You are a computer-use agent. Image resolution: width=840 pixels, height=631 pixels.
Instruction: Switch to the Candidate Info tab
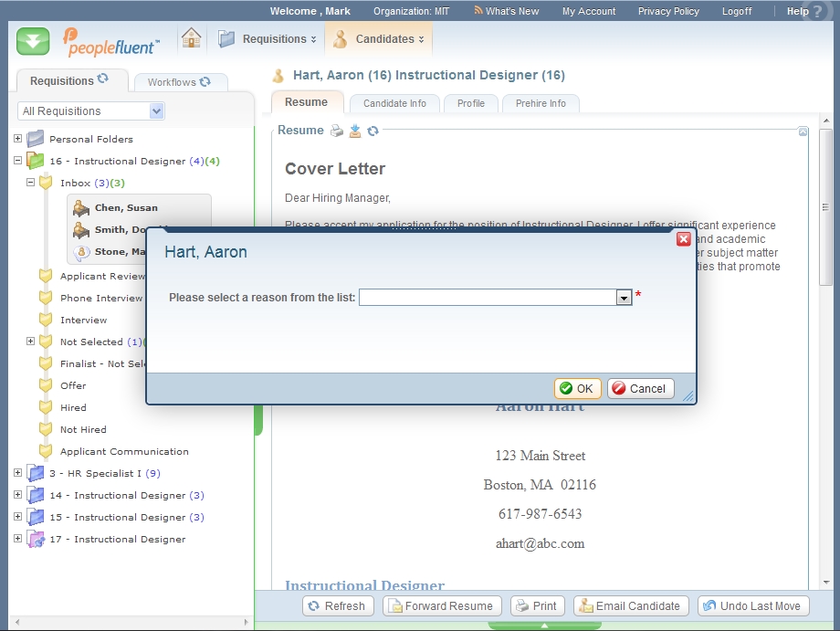(x=394, y=103)
